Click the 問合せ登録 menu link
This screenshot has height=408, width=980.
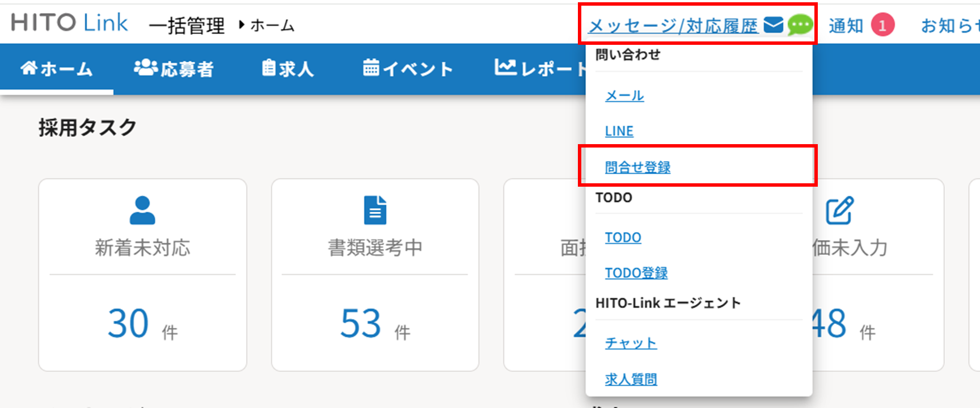(x=637, y=167)
